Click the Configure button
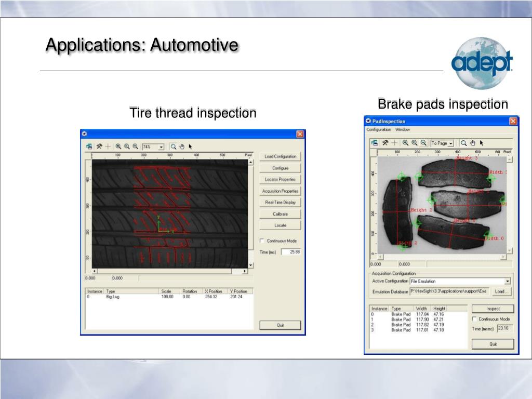Image resolution: width=532 pixels, height=399 pixels. 280,168
